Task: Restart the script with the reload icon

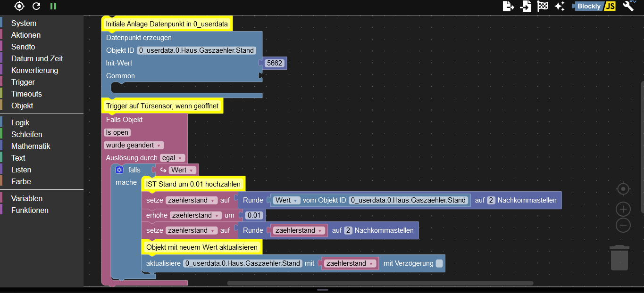Action: tap(36, 6)
